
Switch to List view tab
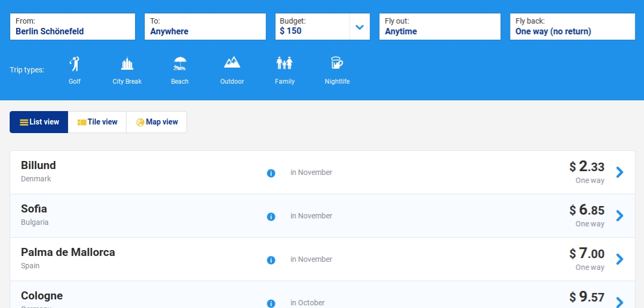click(39, 122)
